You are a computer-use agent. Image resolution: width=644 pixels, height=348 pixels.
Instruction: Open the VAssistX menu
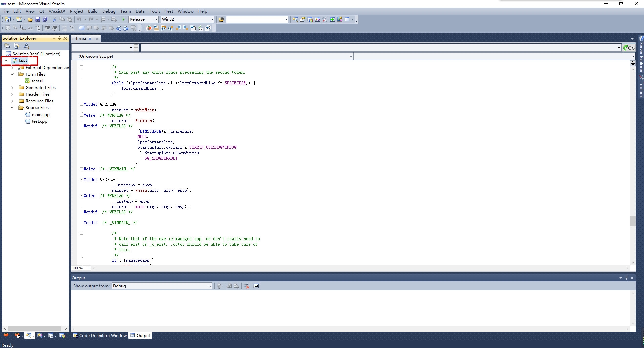[57, 11]
